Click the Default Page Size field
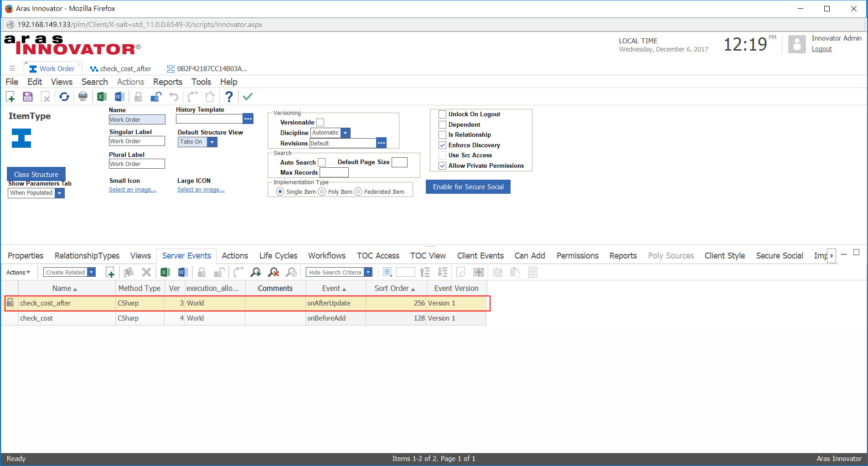This screenshot has width=868, height=466. [x=399, y=162]
